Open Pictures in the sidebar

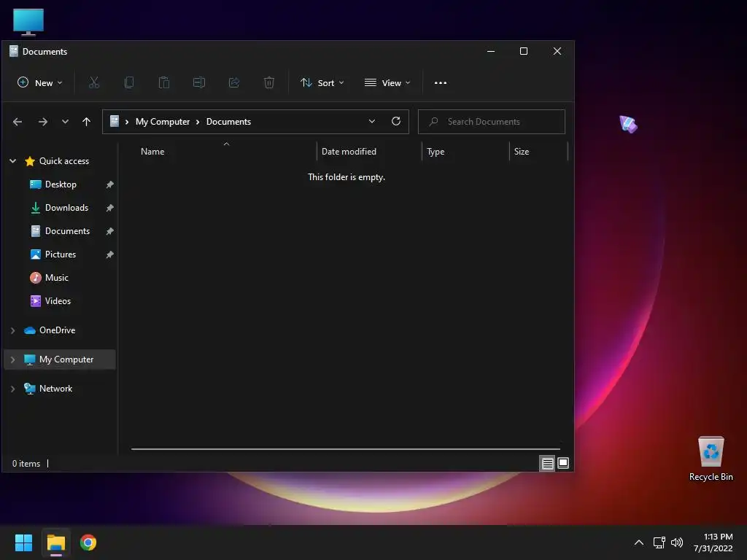click(61, 254)
